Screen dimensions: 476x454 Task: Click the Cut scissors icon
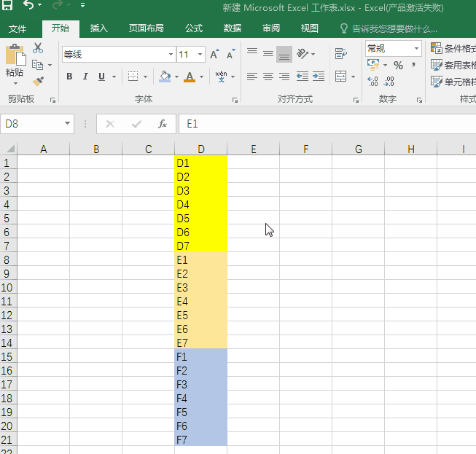pyautogui.click(x=38, y=48)
